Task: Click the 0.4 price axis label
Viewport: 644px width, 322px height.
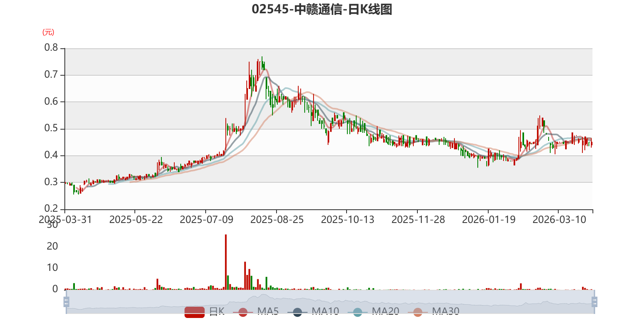Action: [51, 155]
